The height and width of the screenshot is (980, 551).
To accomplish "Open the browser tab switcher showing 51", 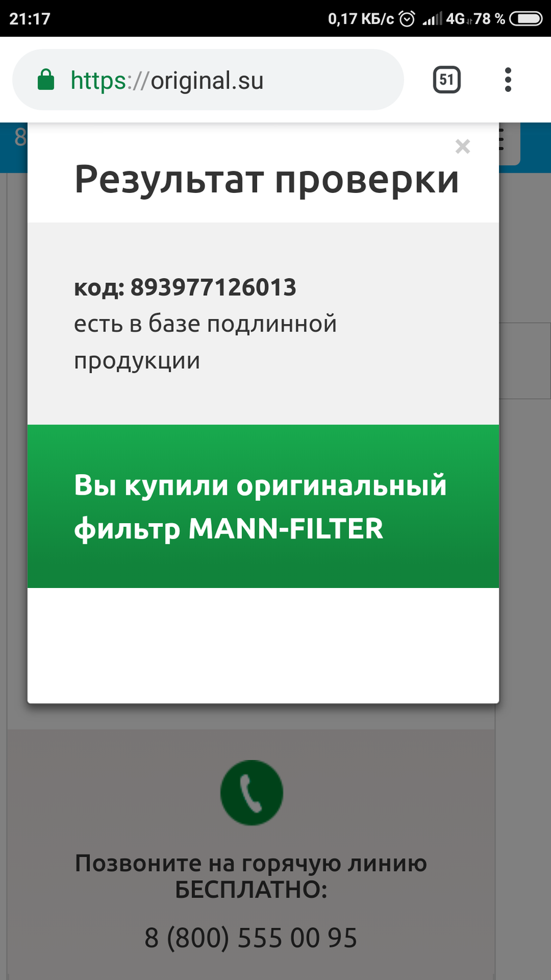I will pos(447,80).
